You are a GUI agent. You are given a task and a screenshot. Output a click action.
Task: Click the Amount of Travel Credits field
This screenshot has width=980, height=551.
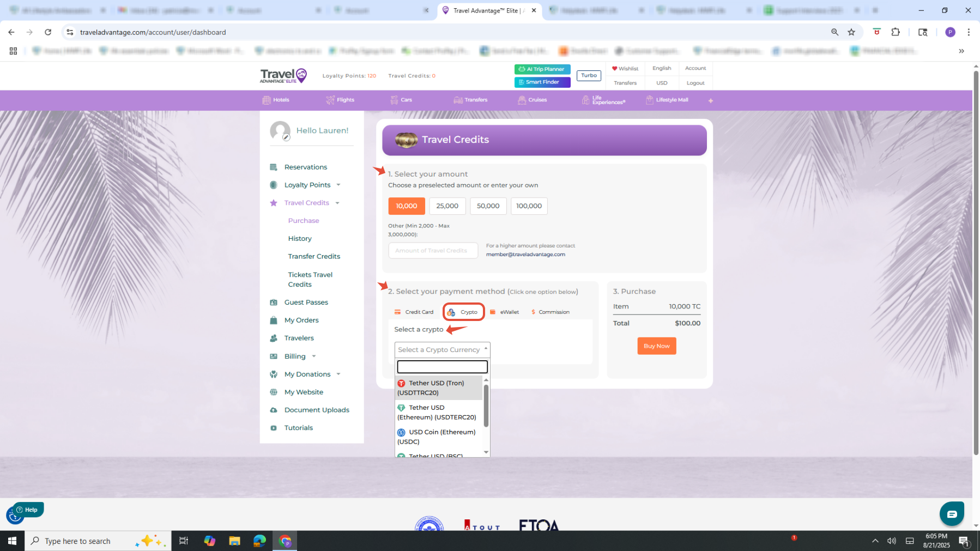point(433,251)
